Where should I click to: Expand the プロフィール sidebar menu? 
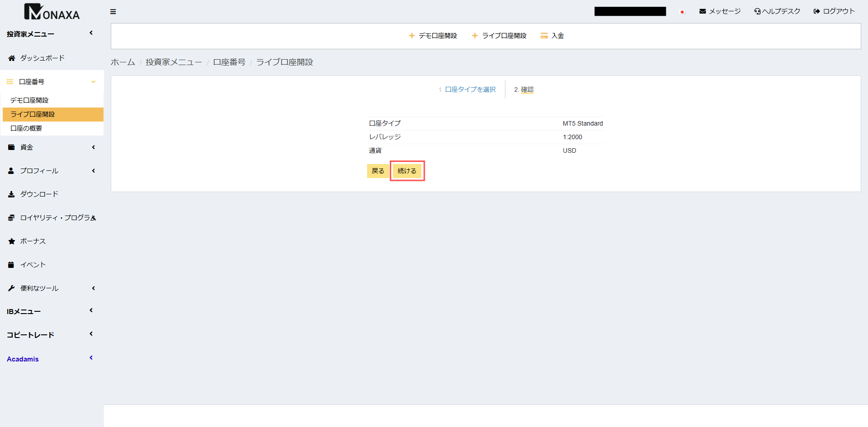click(x=93, y=171)
